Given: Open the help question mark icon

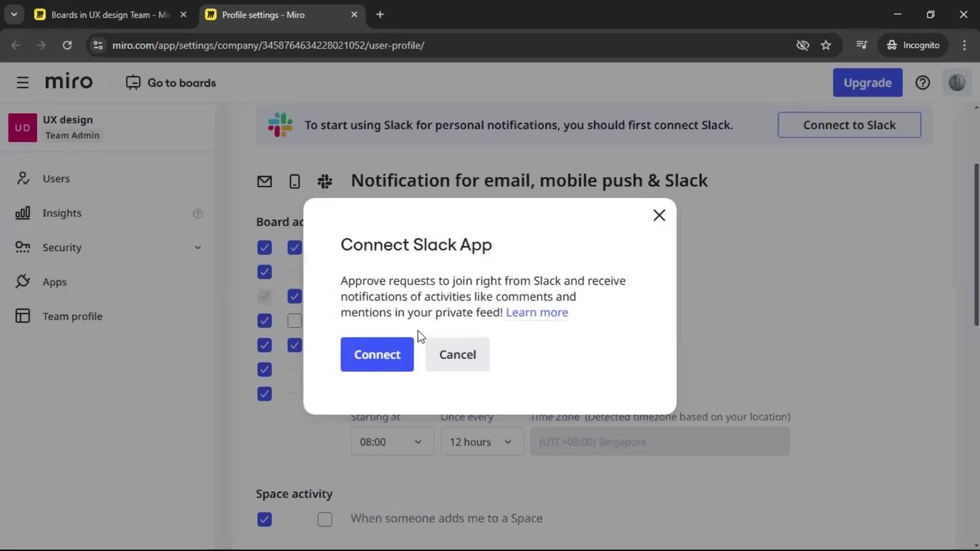Looking at the screenshot, I should pyautogui.click(x=922, y=83).
